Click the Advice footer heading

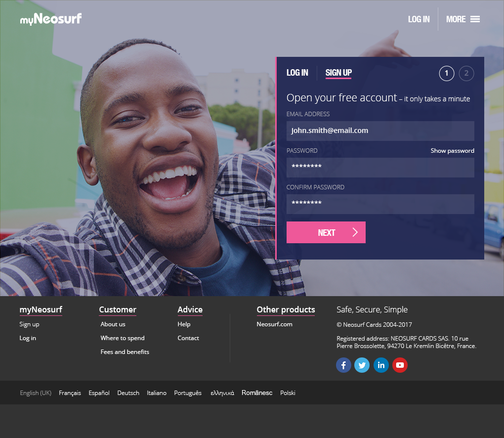(x=190, y=309)
